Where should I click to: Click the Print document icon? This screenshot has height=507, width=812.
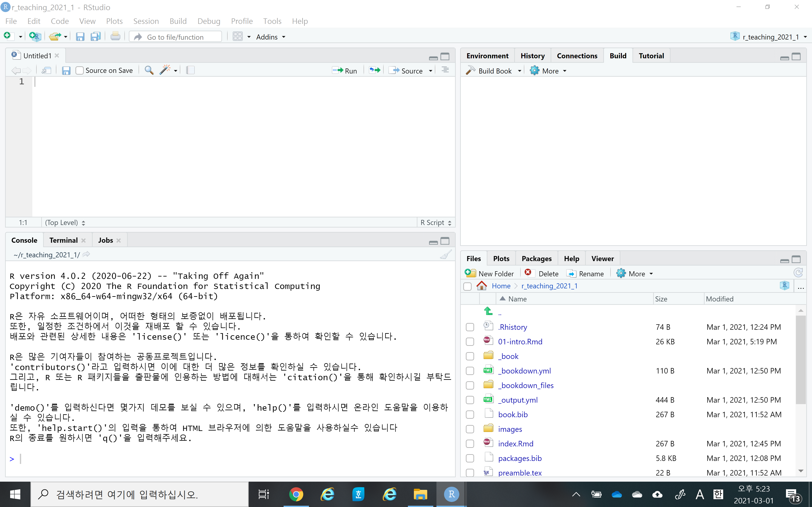tap(115, 36)
